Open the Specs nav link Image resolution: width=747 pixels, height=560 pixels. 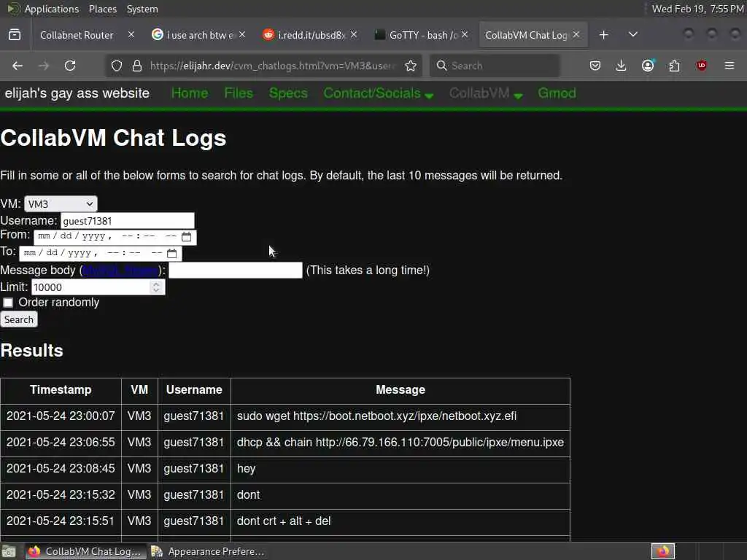point(288,93)
